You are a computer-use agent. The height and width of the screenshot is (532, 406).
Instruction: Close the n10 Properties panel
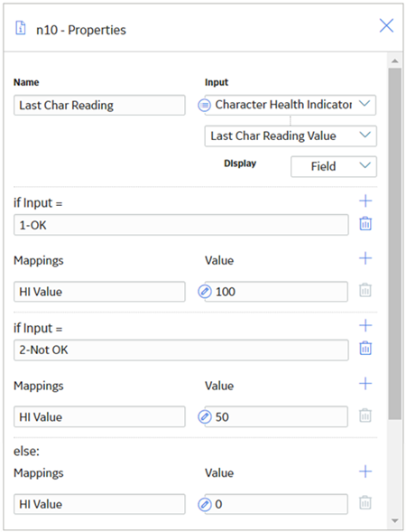tap(386, 25)
